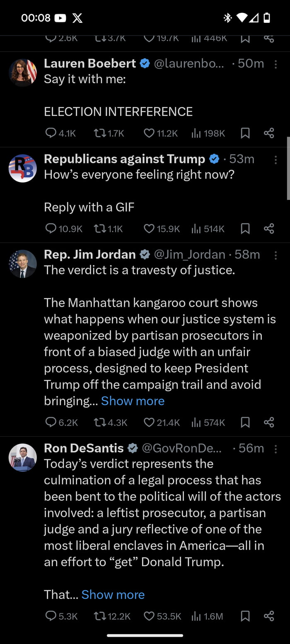
Task: Expand Jim Jordan's tweet with Show more
Action: (x=133, y=401)
